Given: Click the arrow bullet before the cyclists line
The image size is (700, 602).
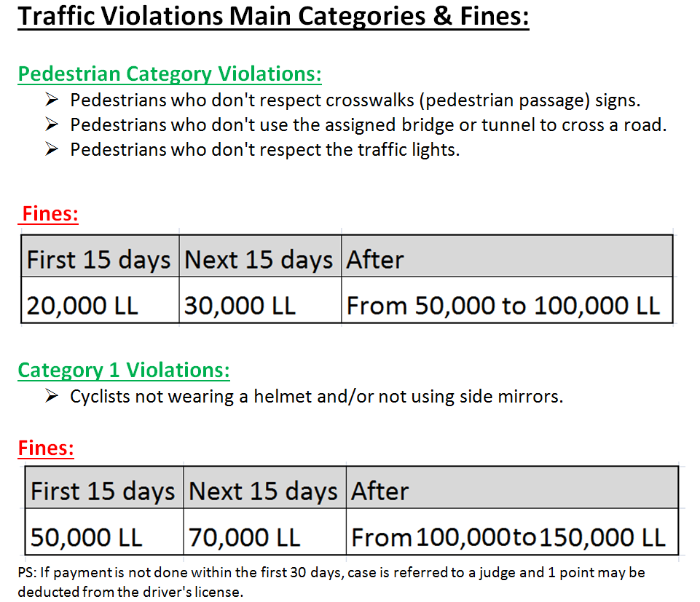Looking at the screenshot, I should pos(51,396).
